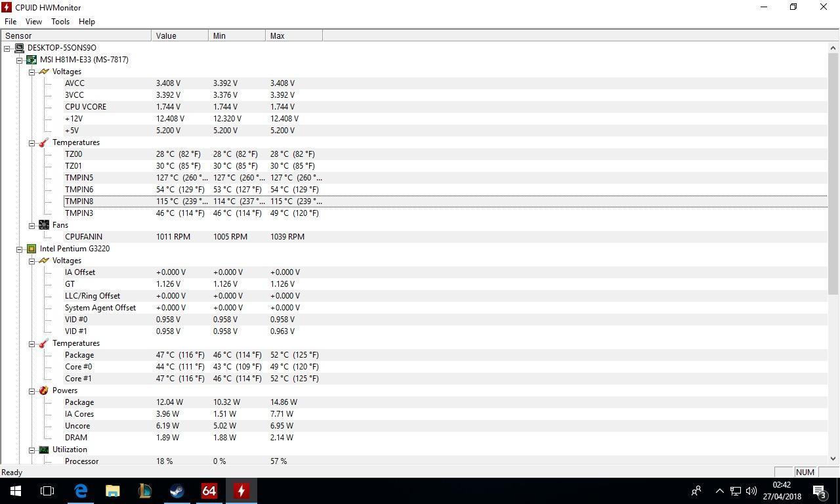Click the voltage icon under MSI H81M-E33

[x=44, y=72]
